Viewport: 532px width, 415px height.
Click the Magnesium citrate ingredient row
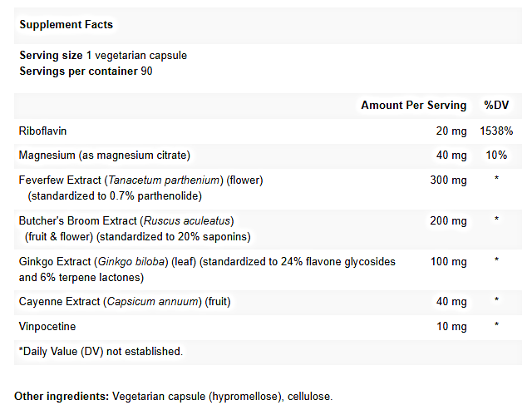tap(105, 156)
